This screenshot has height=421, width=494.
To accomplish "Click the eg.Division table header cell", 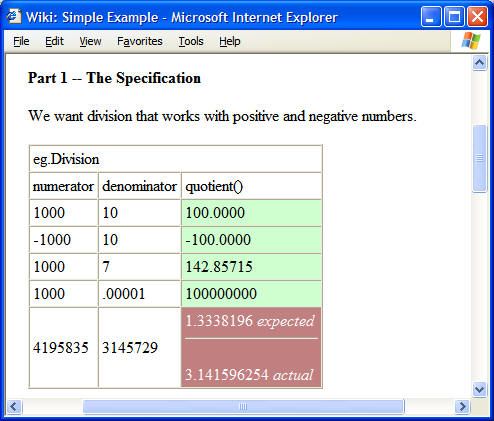I will (176, 159).
